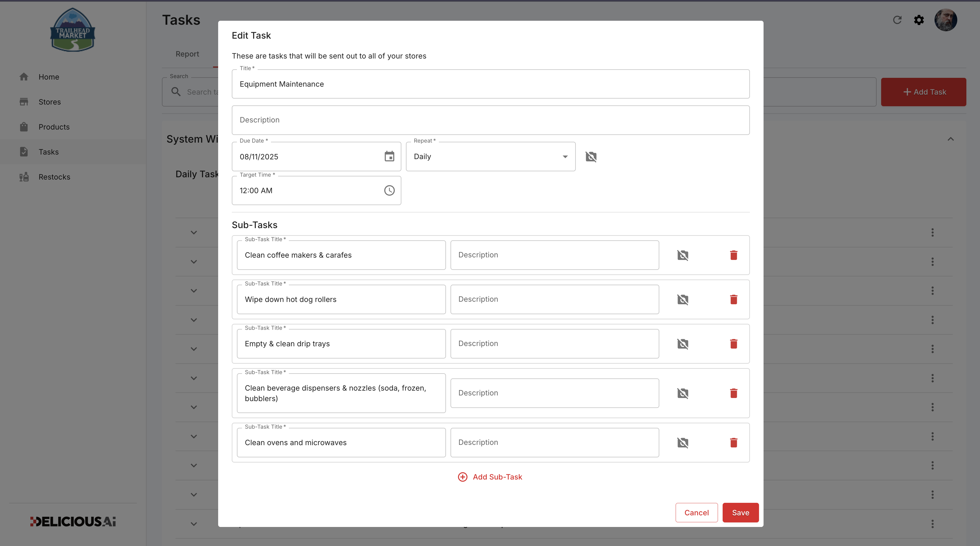Open more options for last task row
The height and width of the screenshot is (546, 980).
[x=933, y=524]
